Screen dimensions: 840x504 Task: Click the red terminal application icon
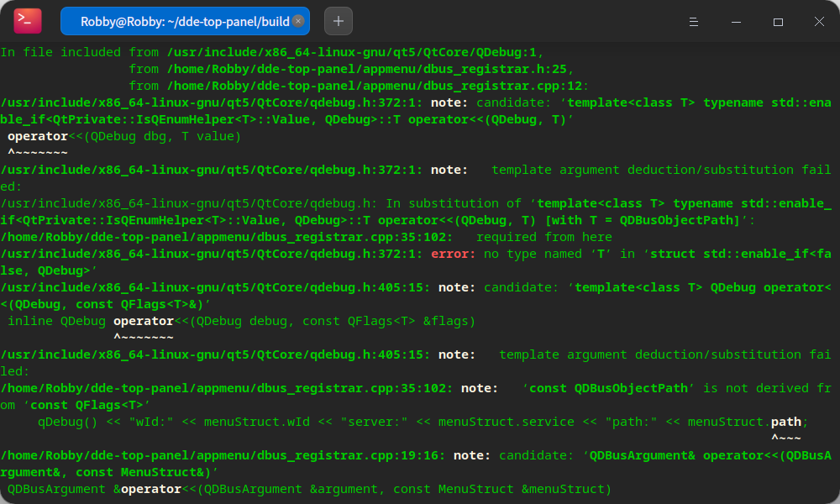click(x=26, y=20)
